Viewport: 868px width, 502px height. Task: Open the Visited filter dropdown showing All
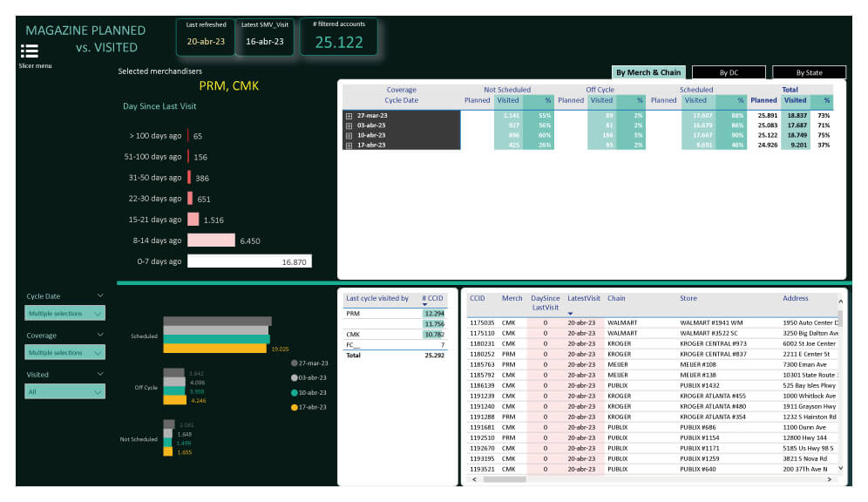coord(65,392)
